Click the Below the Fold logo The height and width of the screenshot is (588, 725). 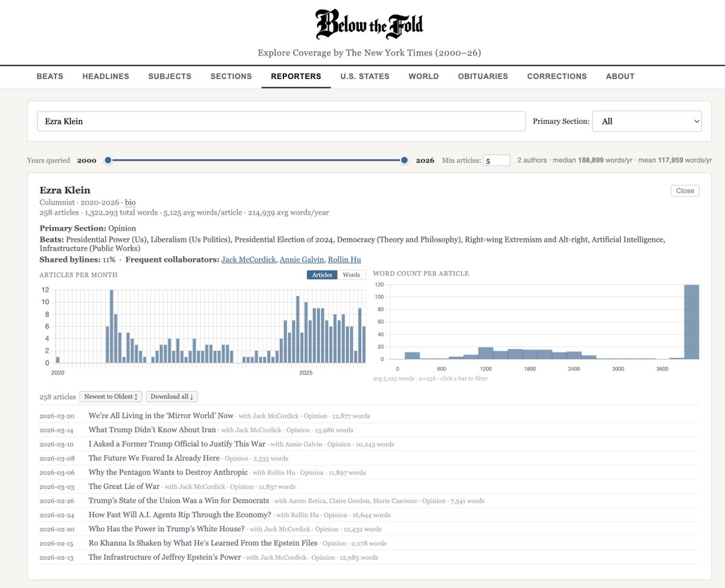click(370, 25)
